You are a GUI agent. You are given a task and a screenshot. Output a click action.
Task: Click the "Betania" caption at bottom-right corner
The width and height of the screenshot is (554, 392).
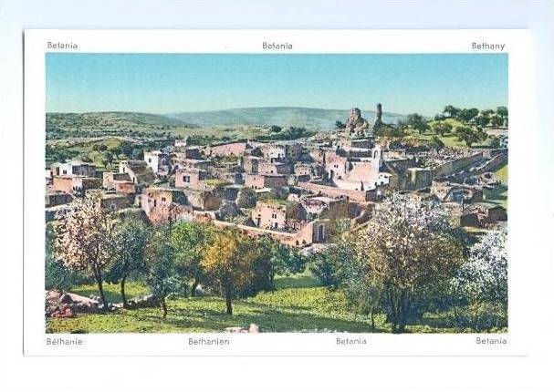[x=491, y=341]
